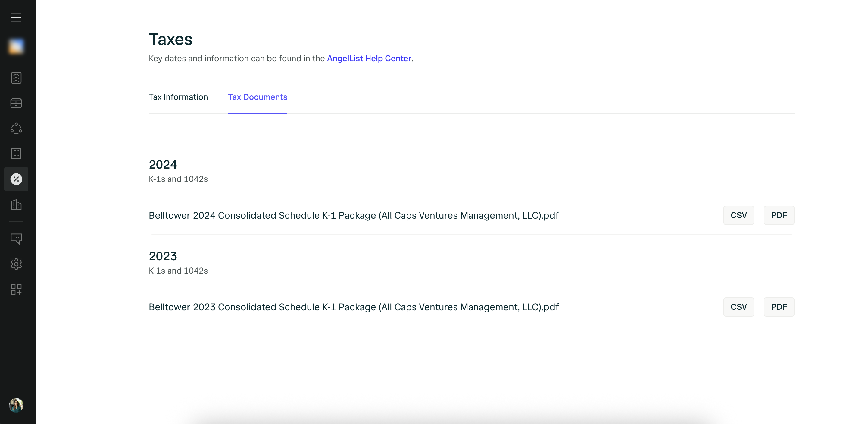Open the receipt list icon in the sidebar

tap(16, 153)
